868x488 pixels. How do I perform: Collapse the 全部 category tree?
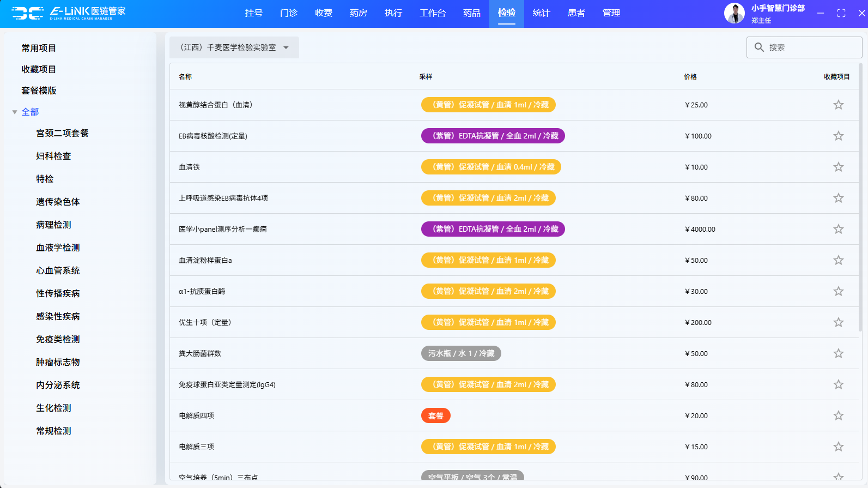(15, 112)
